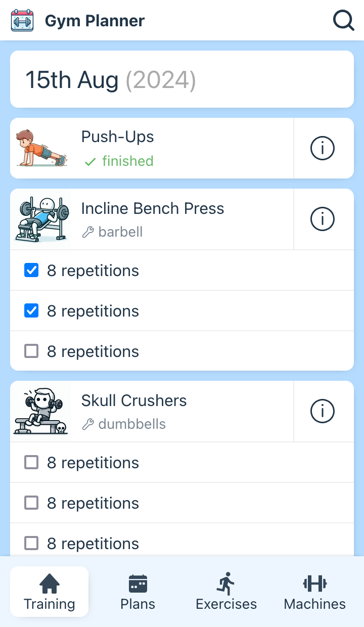Open Incline Bench Press info icon

click(x=323, y=219)
